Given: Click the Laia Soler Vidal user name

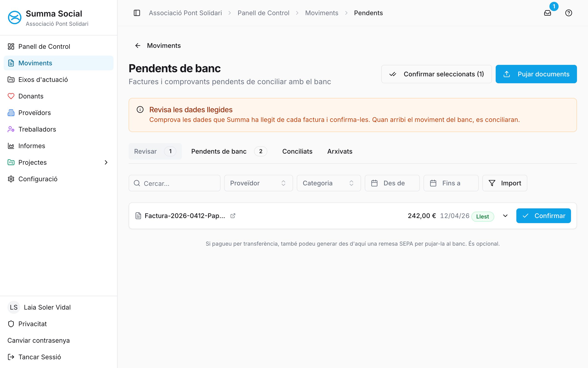Looking at the screenshot, I should tap(47, 307).
